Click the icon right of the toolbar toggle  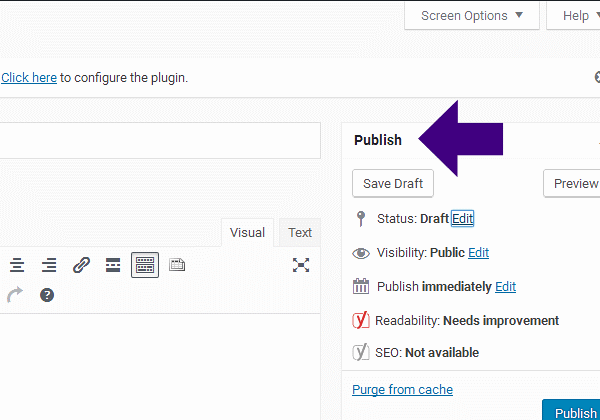coord(177,265)
